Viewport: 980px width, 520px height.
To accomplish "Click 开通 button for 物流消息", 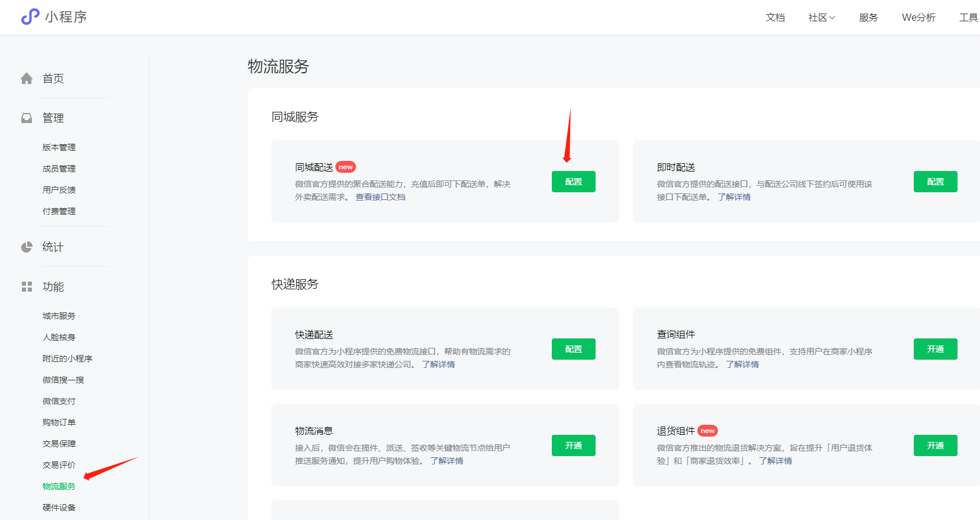I will tap(574, 445).
